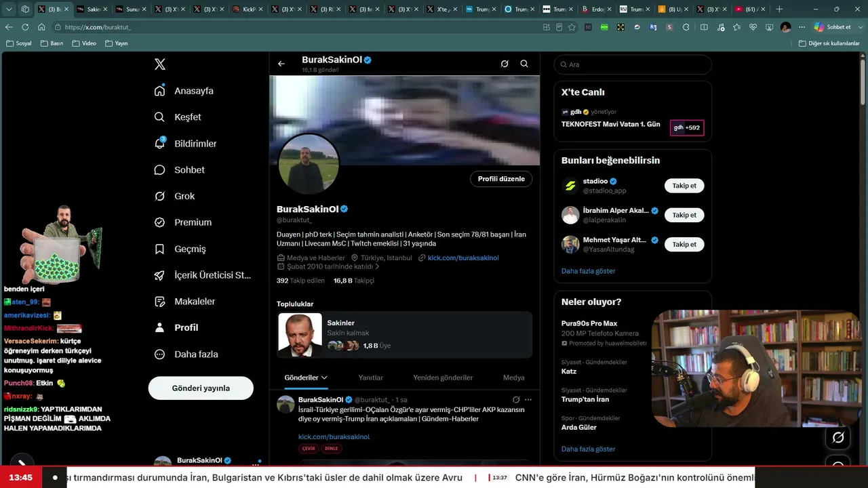Open Makaleler in sidebar

pos(184,302)
